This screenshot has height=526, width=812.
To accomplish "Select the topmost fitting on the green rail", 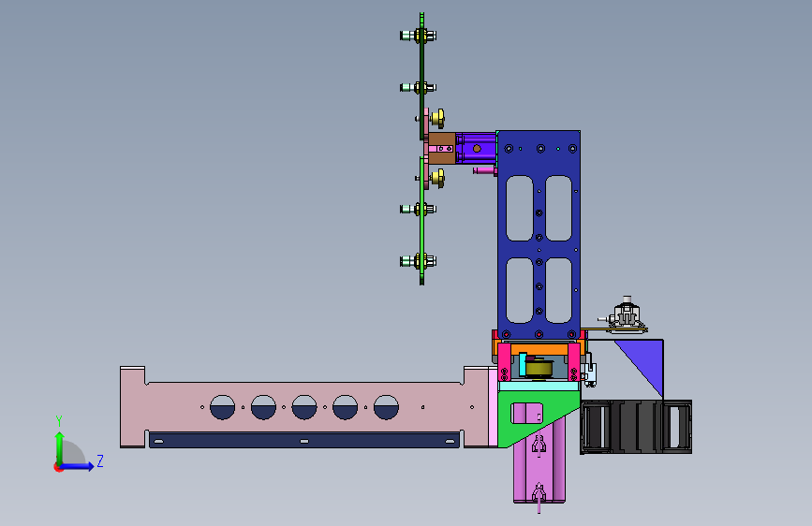I will point(418,36).
